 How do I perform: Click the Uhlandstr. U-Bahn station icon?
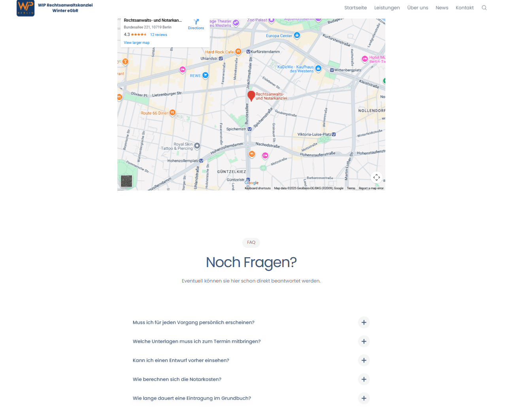tap(221, 58)
